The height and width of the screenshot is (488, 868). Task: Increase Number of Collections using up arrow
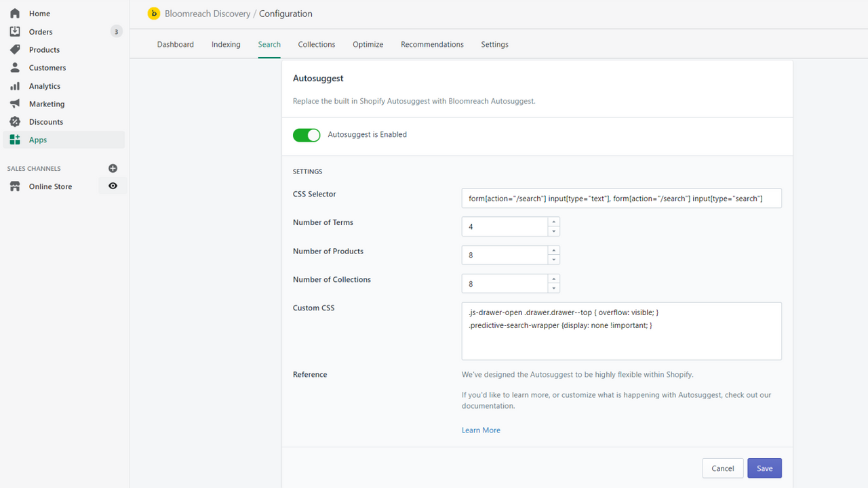click(553, 280)
